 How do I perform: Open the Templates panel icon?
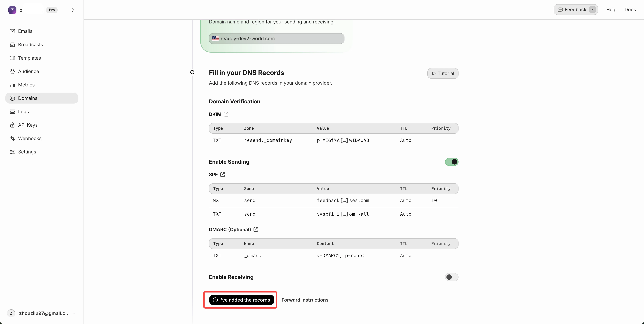[13, 58]
